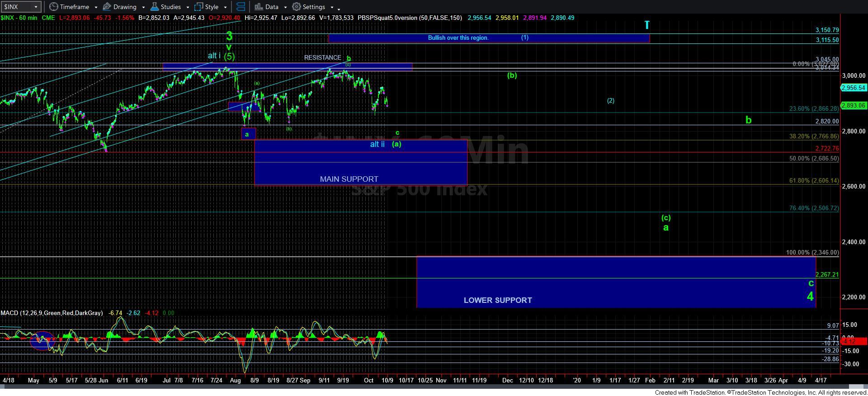Click the large green '3' wave label
The width and height of the screenshot is (868, 396).
[x=229, y=36]
